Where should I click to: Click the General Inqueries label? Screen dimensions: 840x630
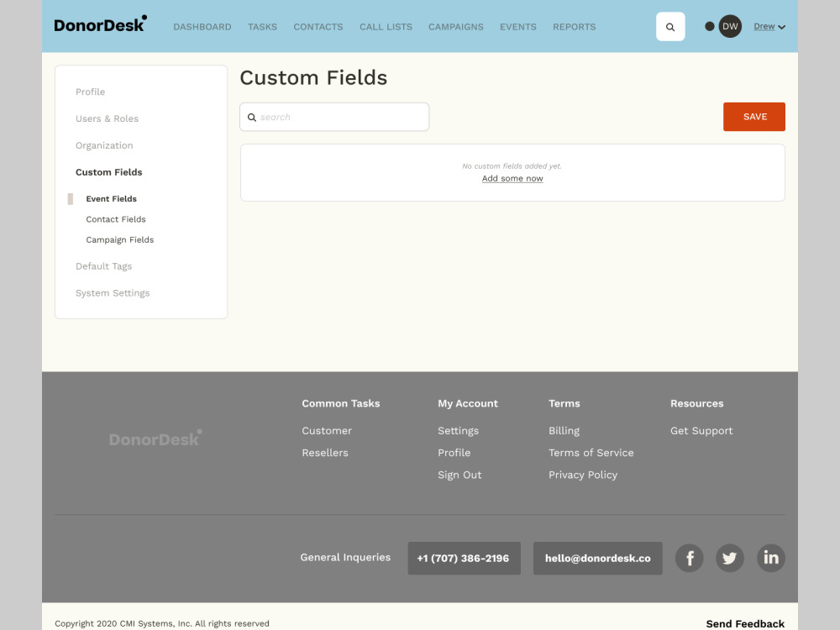click(345, 557)
